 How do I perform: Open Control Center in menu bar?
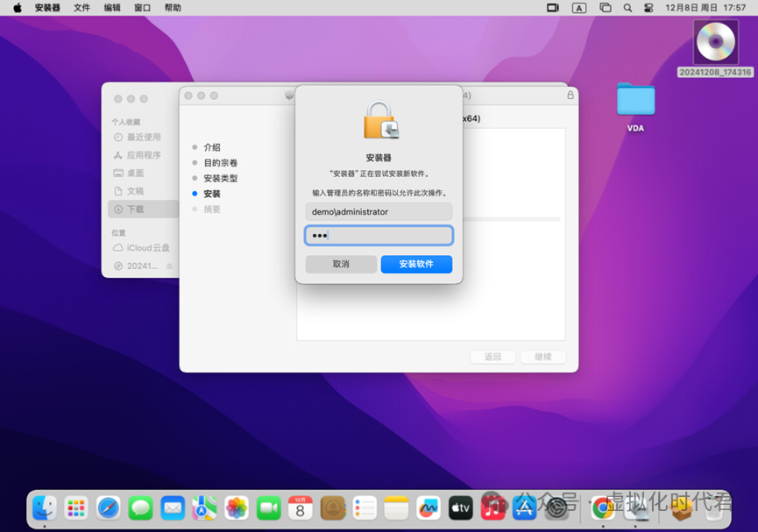pyautogui.click(x=648, y=8)
